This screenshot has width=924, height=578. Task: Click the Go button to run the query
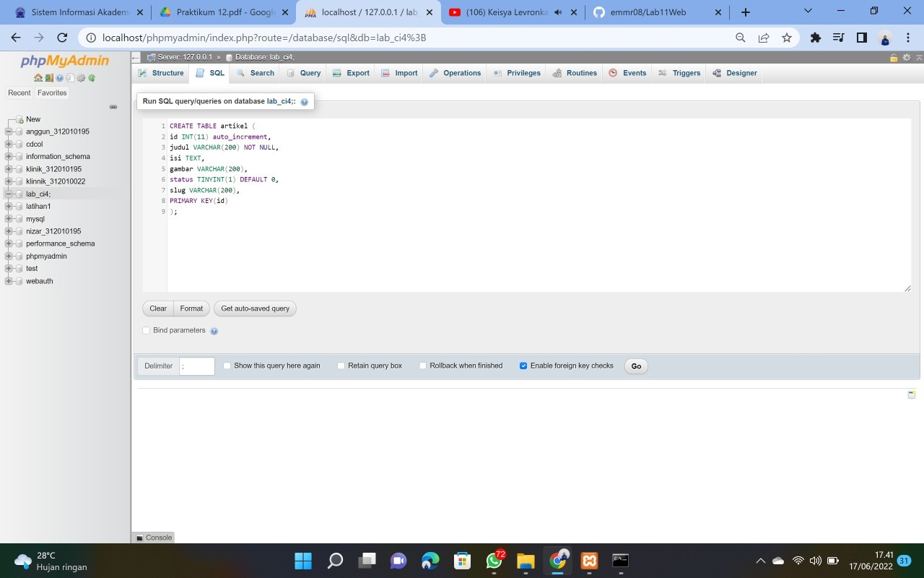[x=635, y=366]
